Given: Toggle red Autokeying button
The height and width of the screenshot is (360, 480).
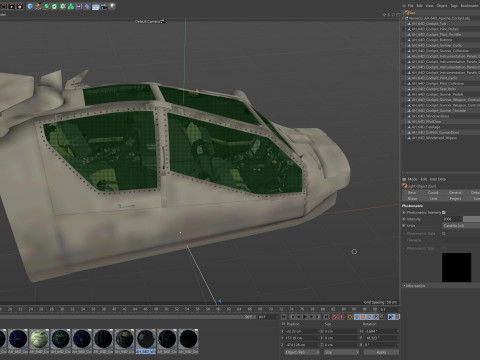Looking at the screenshot, I should (x=341, y=317).
